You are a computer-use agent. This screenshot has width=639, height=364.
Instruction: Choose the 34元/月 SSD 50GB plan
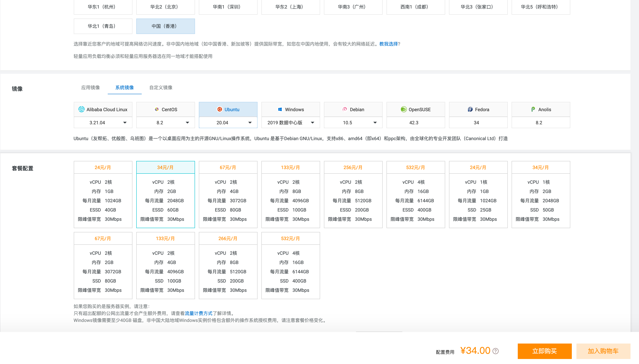pos(541,195)
